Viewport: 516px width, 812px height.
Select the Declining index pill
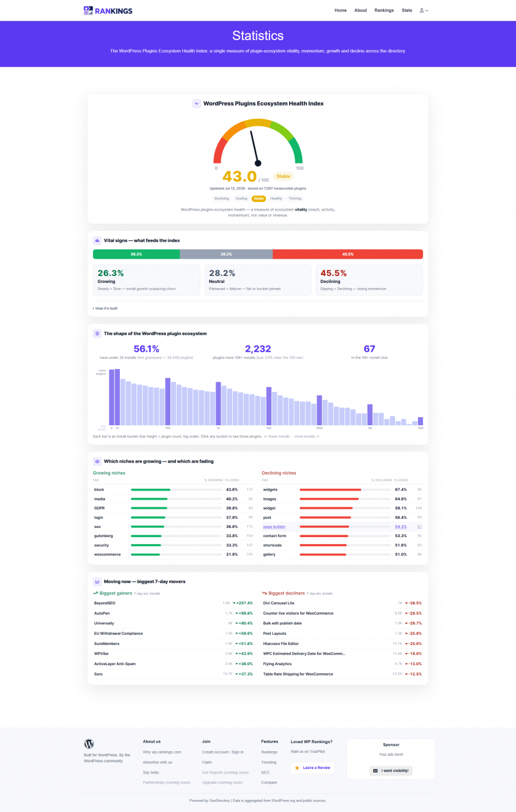(222, 199)
